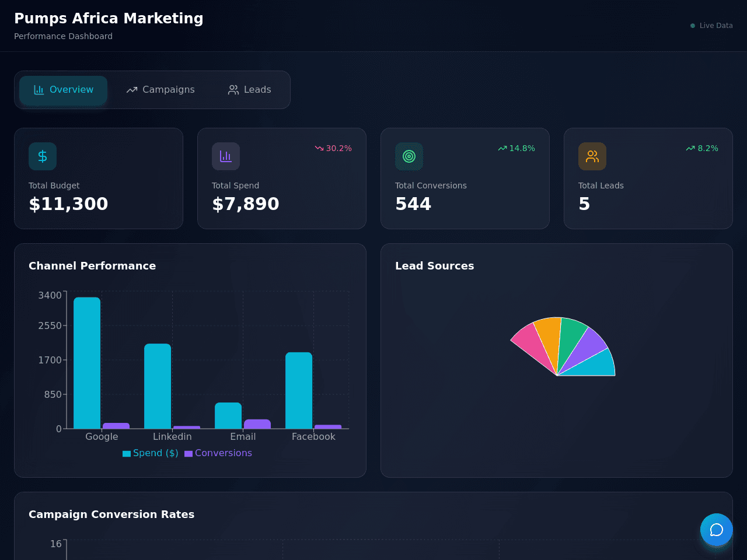
Task: Click the Campaign Conversion Rates heading
Action: click(111, 514)
